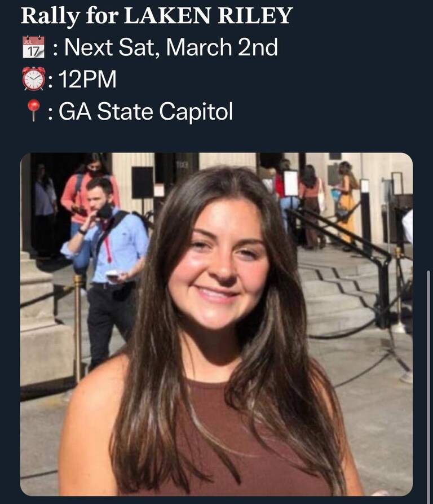Click the 'Next Sat, March 2nd' text
The image size is (433, 504).
pos(171,47)
